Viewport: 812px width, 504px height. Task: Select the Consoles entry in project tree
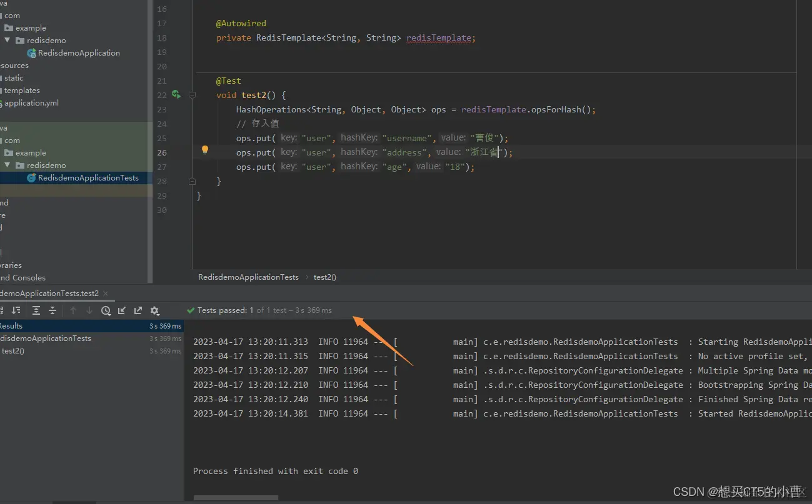pyautogui.click(x=23, y=278)
